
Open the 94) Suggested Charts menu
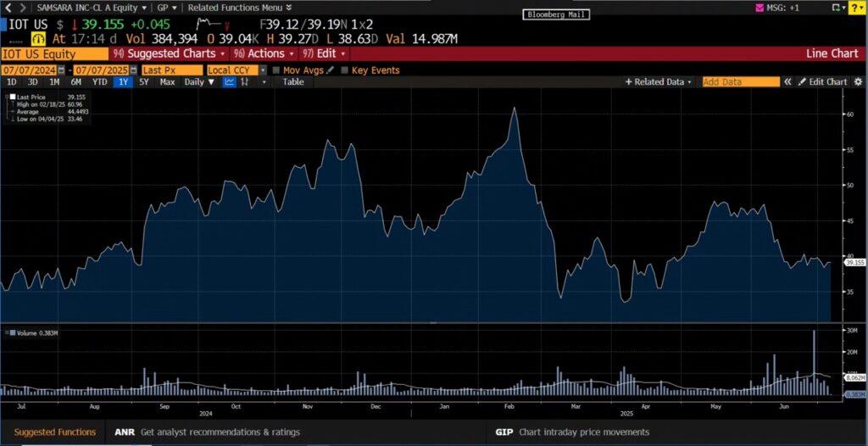coord(170,53)
